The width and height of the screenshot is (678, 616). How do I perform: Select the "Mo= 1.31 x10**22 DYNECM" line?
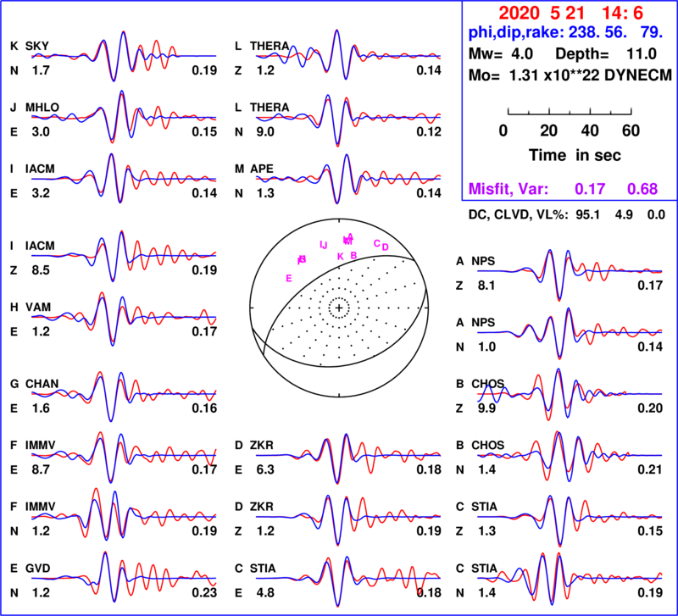point(570,75)
